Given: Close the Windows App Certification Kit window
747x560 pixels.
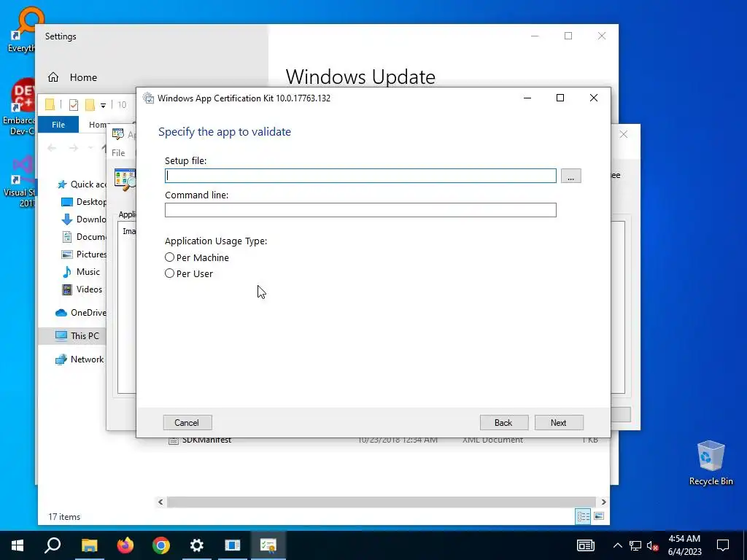Looking at the screenshot, I should (594, 98).
